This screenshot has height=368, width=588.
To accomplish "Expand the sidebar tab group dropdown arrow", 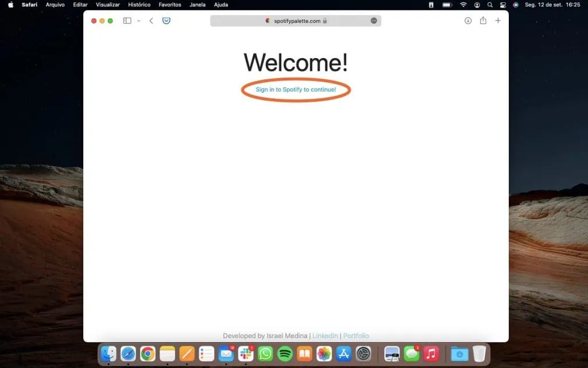I will (138, 21).
